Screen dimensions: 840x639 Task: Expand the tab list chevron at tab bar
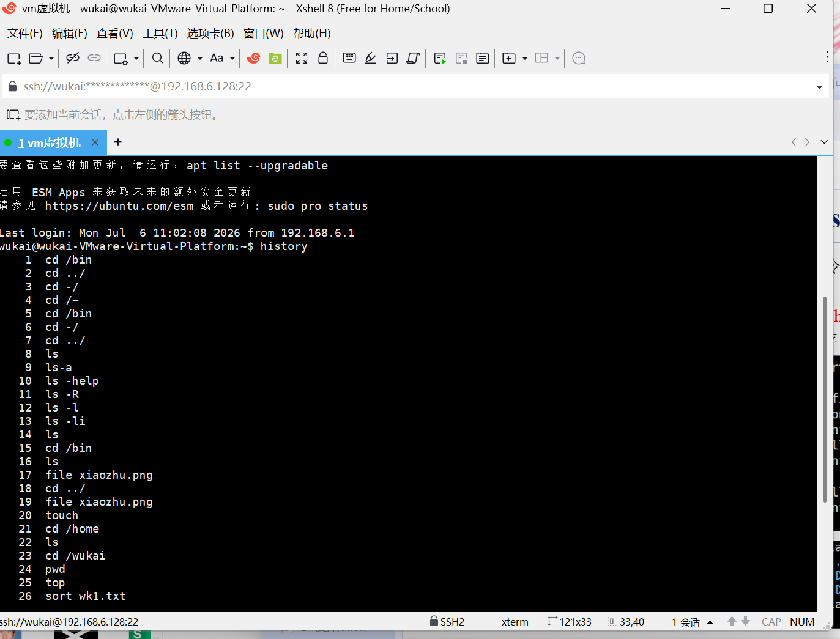tap(824, 142)
